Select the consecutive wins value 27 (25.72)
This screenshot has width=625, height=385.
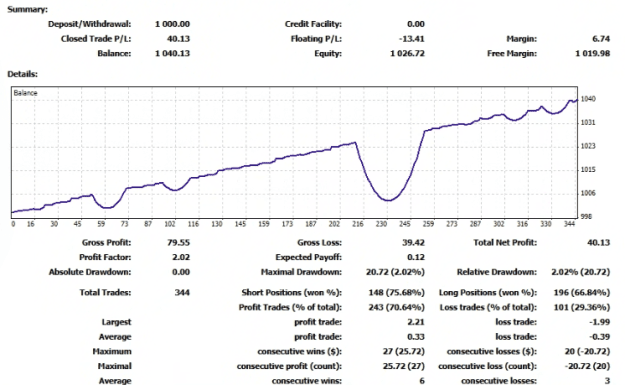403,352
